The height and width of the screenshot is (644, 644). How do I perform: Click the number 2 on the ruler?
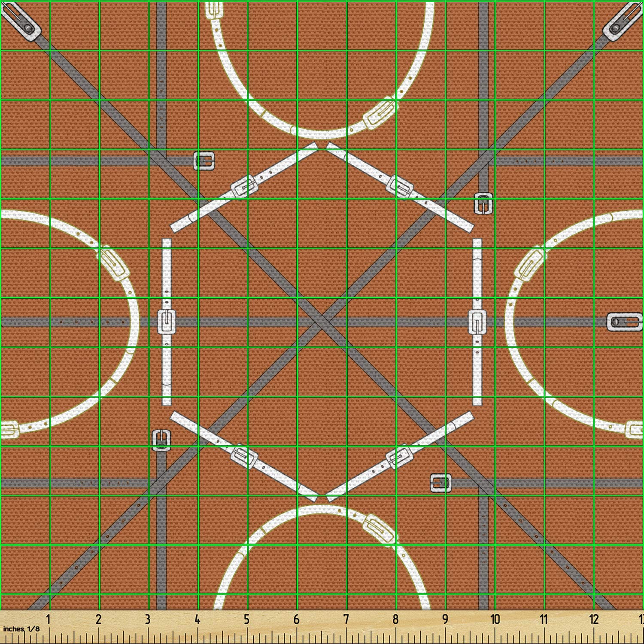(x=98, y=620)
